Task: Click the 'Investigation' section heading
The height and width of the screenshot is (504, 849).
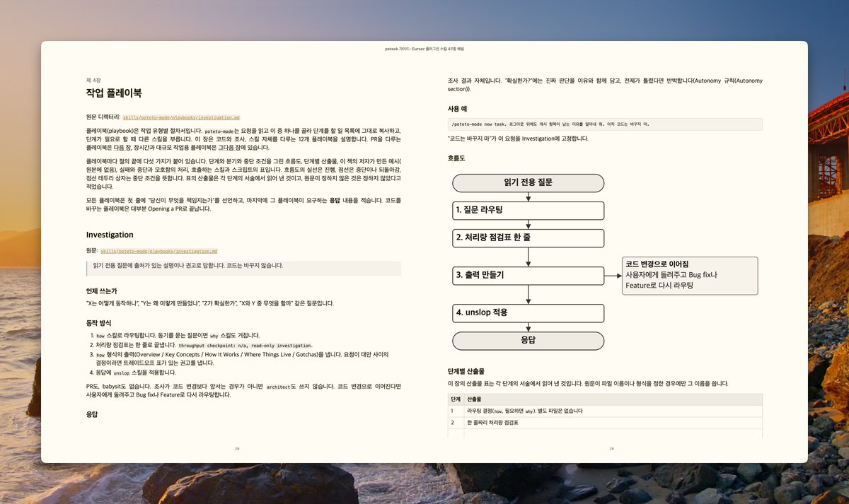Action: [110, 235]
